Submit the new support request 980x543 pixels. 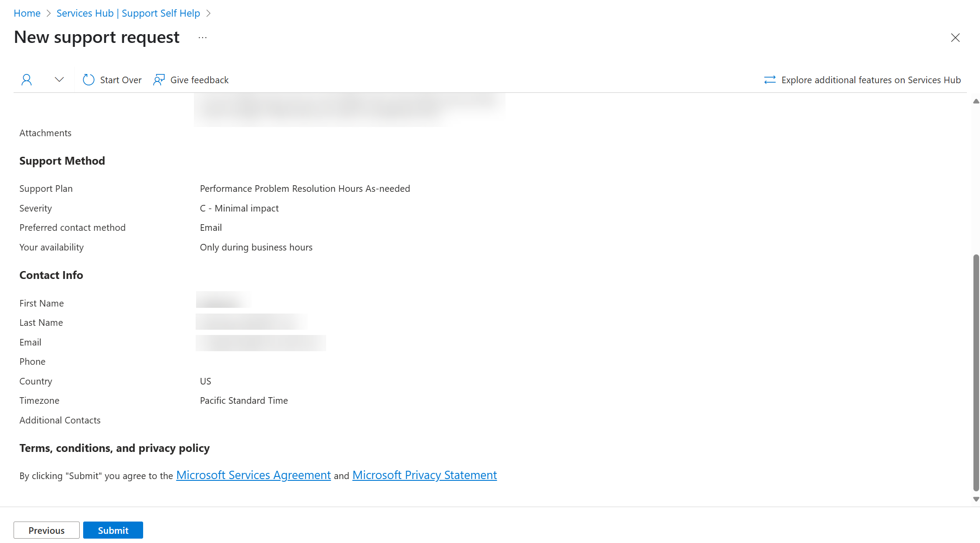point(112,529)
